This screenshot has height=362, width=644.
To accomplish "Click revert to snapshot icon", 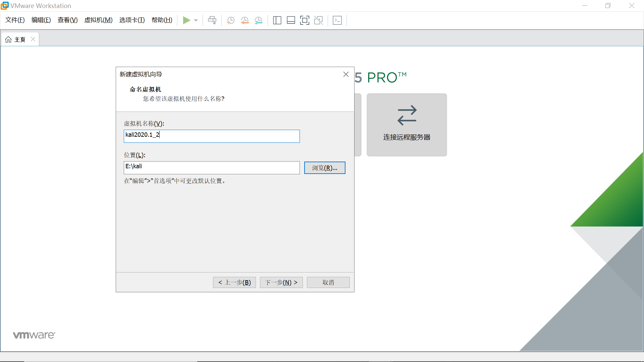I will pos(245,20).
